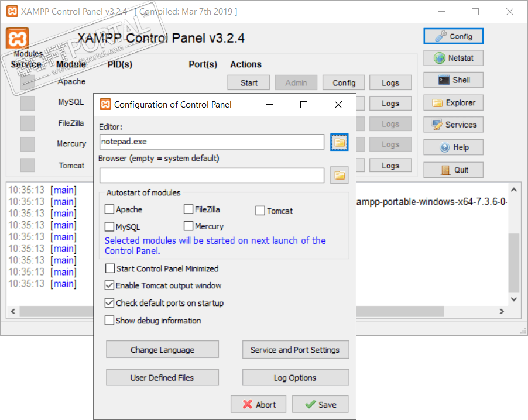
Task: Quit XAMPP via Quit button
Action: (x=453, y=170)
